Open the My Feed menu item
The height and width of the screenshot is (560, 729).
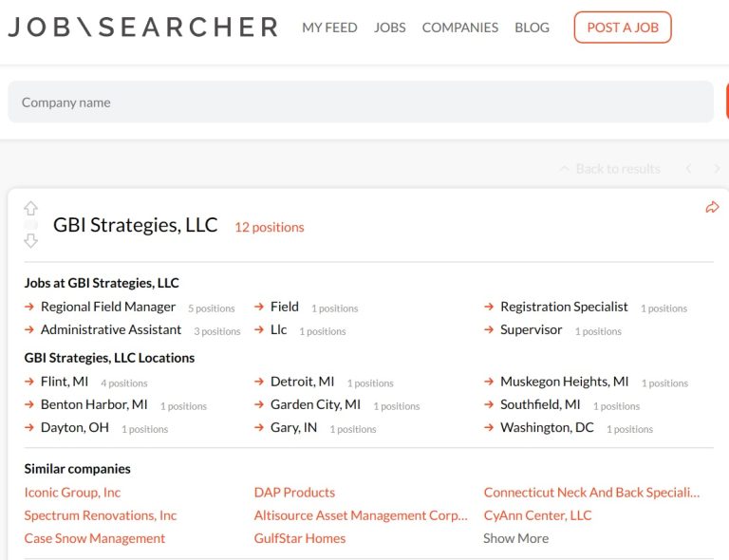[329, 28]
